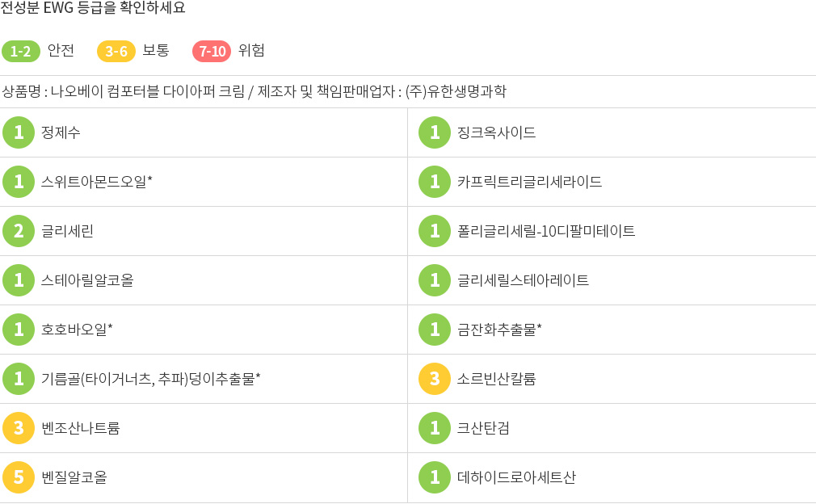Click the grade 1 icon beside 크산탄검

(x=435, y=428)
